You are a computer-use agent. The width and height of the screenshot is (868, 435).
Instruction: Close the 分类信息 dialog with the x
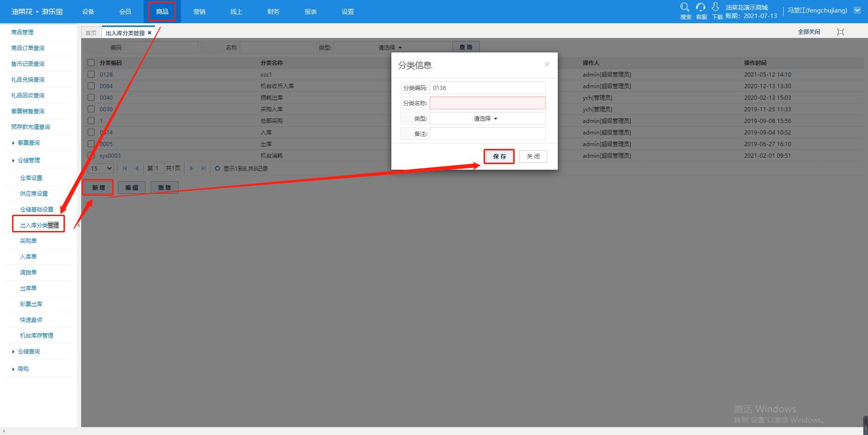[x=547, y=64]
